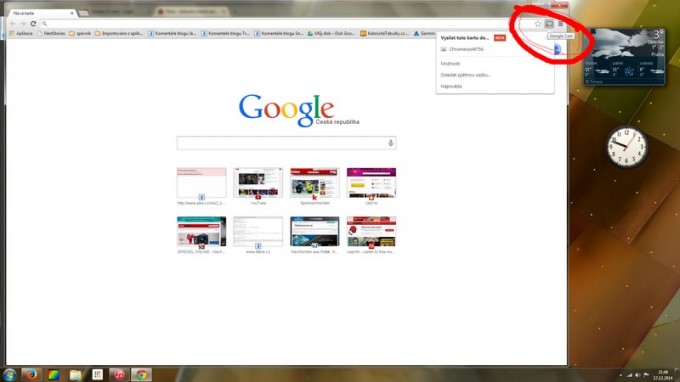This screenshot has height=382, width=680.
Task: Open iTunes from the taskbar
Action: [x=119, y=375]
